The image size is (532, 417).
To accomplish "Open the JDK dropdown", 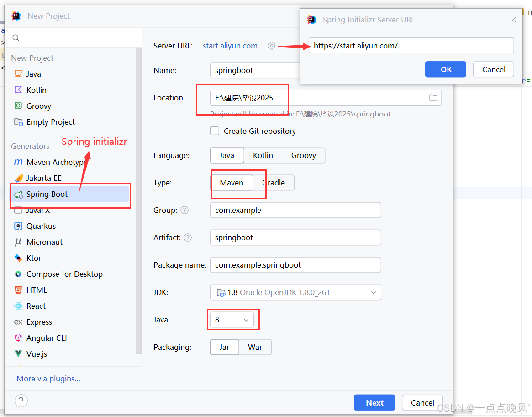I will click(x=295, y=292).
